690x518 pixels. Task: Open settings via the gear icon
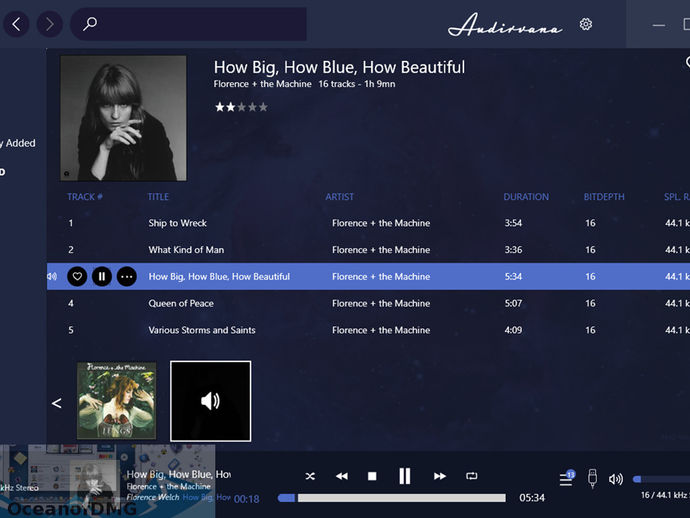pyautogui.click(x=585, y=24)
